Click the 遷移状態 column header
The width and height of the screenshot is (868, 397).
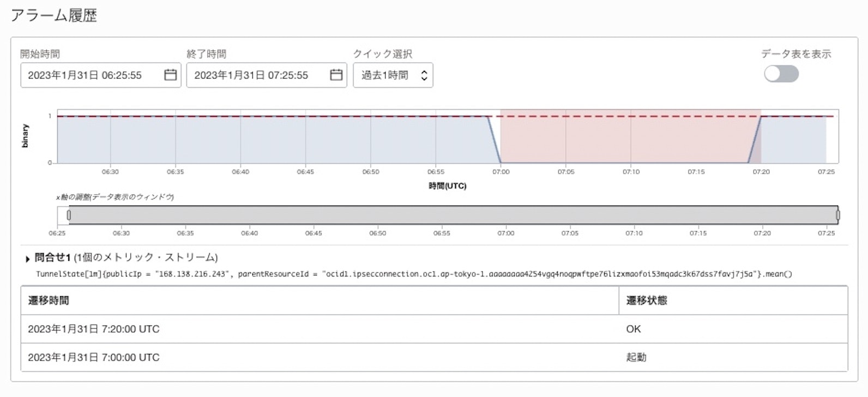click(733, 300)
